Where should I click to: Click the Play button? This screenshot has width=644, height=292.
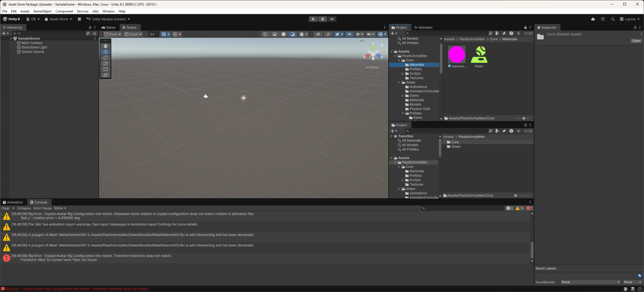(x=313, y=19)
